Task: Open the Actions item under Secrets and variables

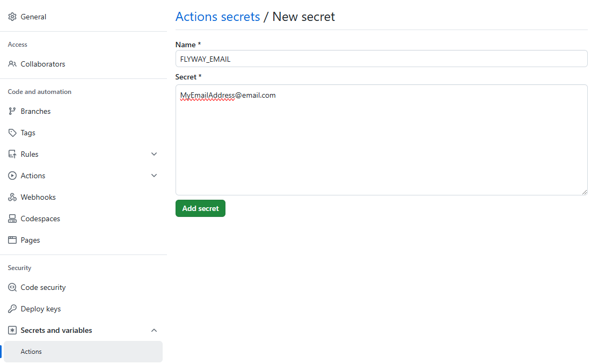Action: [31, 352]
